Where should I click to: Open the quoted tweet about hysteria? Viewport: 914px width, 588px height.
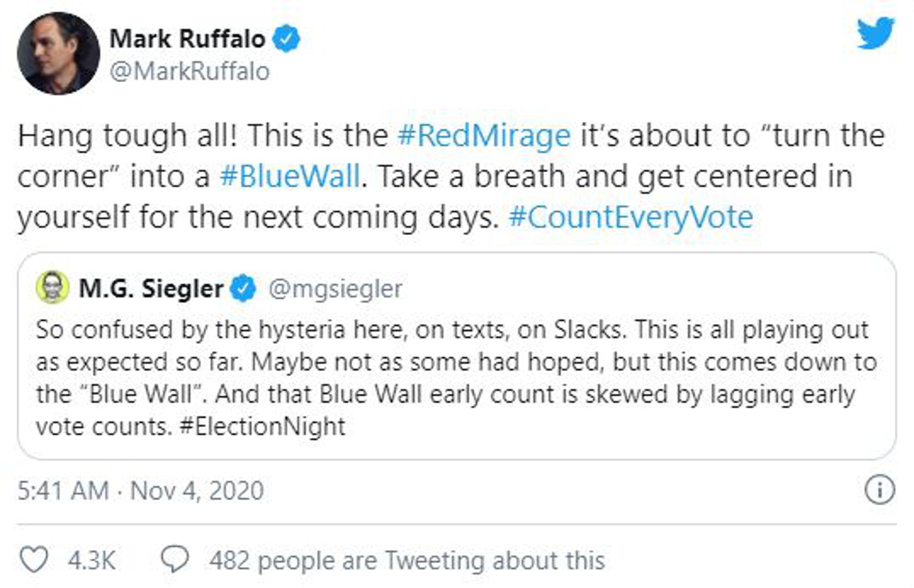[456, 362]
